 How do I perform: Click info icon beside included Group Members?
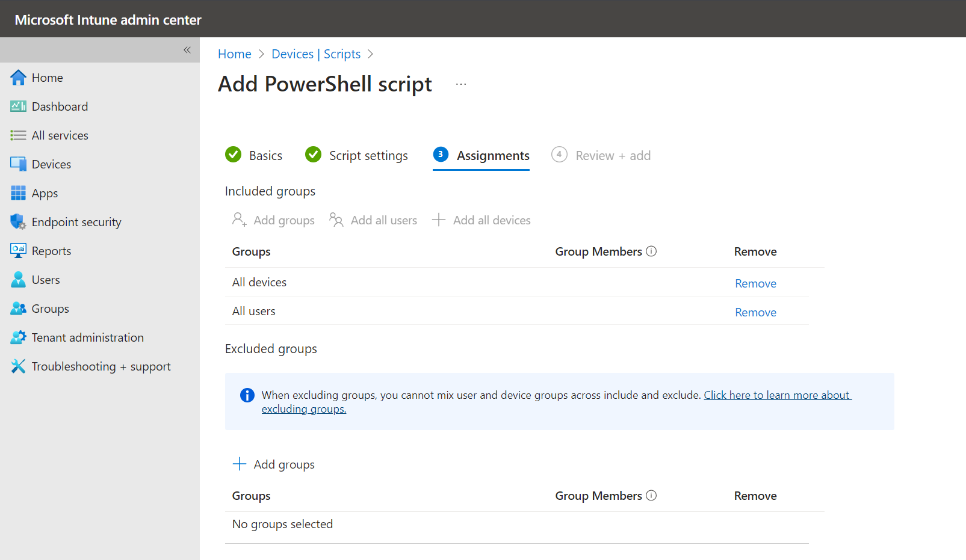(x=651, y=251)
